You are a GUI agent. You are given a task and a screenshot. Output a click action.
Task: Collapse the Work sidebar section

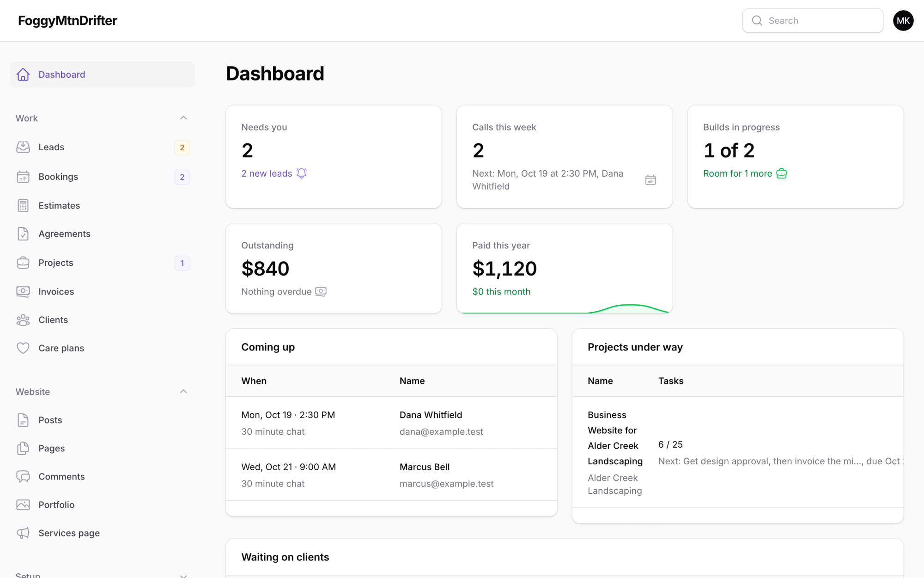[x=183, y=118]
